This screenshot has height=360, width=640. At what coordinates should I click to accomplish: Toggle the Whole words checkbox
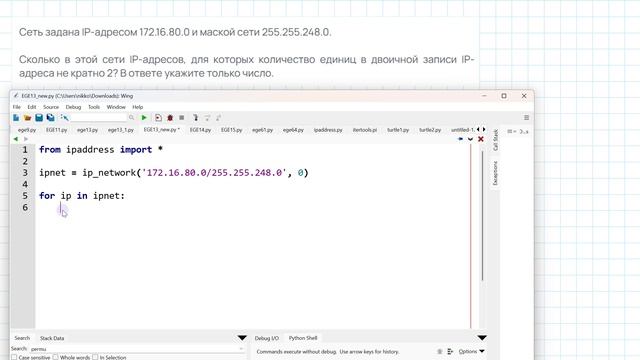coord(56,357)
